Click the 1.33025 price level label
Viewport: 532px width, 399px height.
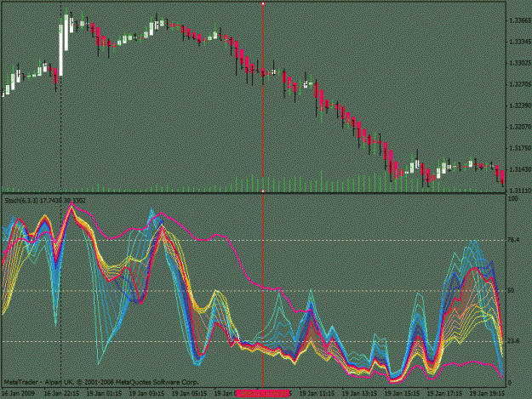coord(520,63)
